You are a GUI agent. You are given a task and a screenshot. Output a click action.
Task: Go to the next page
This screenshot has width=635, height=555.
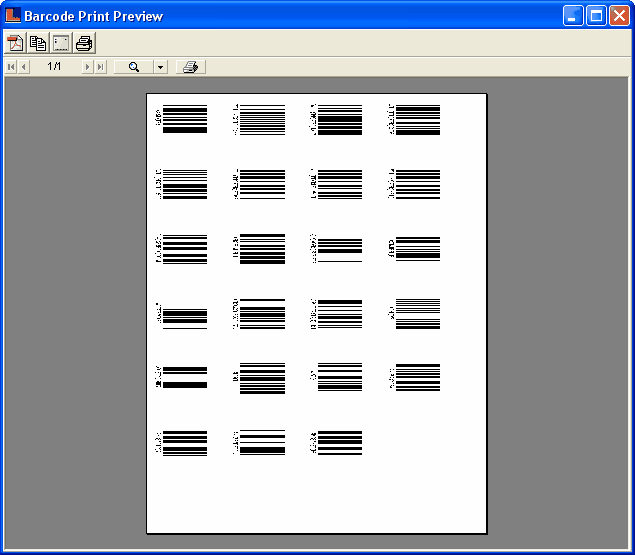[87, 67]
